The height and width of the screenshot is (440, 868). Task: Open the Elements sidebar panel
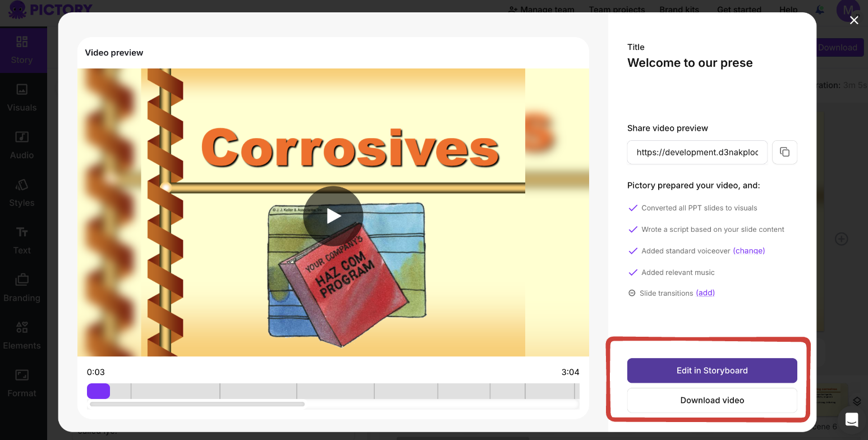coord(22,336)
